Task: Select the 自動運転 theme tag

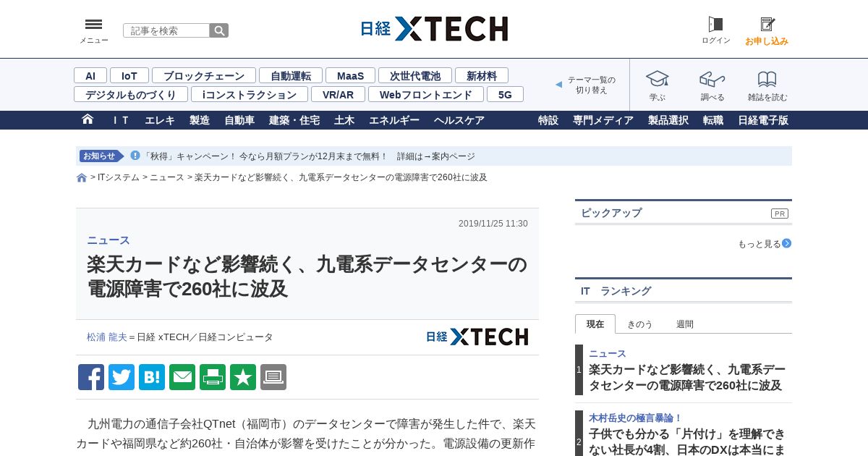Action: click(x=291, y=75)
